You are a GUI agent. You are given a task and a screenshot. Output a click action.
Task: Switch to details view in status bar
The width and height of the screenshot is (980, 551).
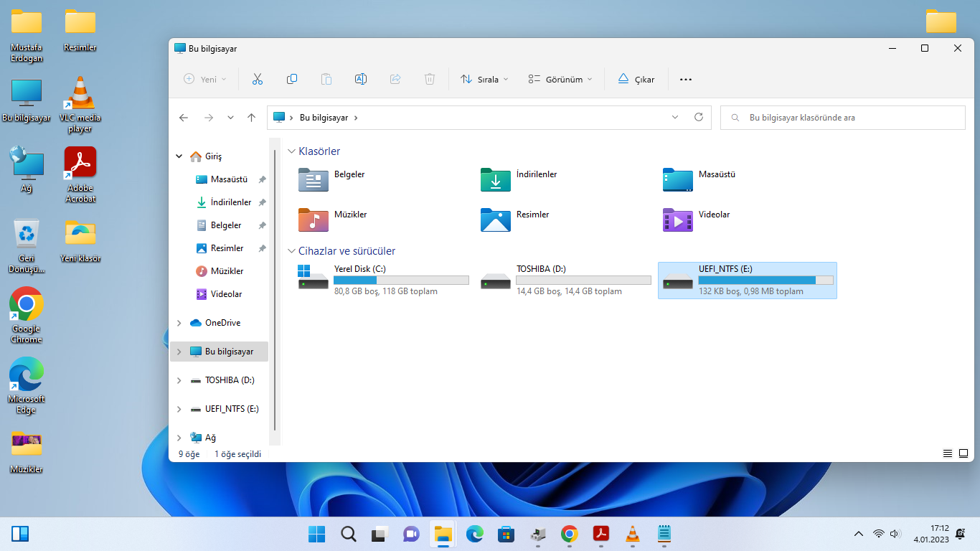point(948,453)
